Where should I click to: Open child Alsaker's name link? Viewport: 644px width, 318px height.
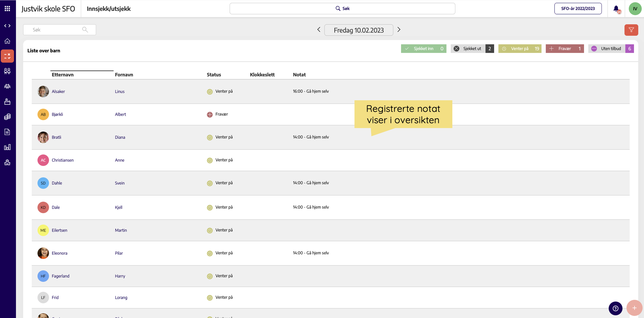(x=58, y=91)
